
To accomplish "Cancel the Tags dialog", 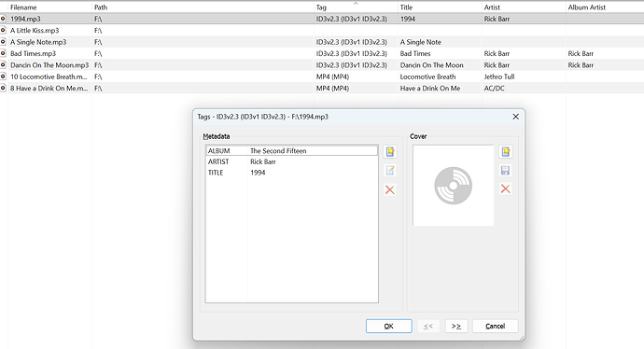I will pyautogui.click(x=495, y=326).
